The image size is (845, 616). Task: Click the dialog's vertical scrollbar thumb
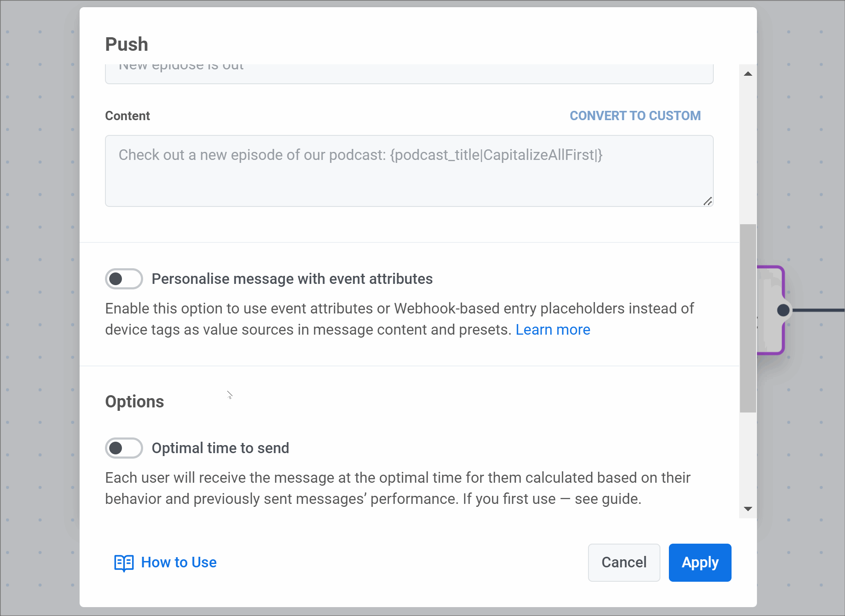pos(748,318)
